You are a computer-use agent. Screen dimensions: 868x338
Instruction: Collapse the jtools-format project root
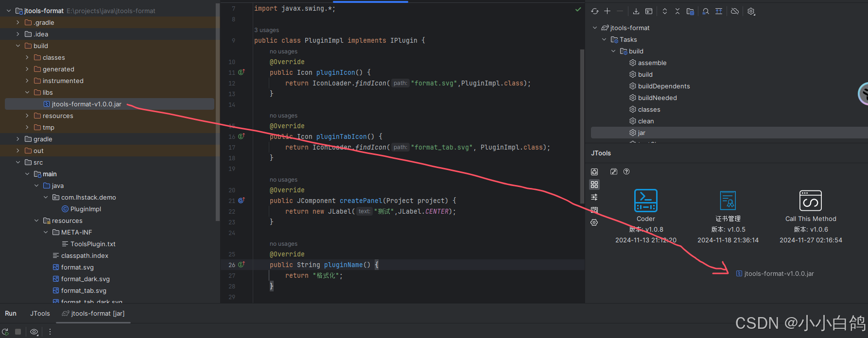[9, 11]
